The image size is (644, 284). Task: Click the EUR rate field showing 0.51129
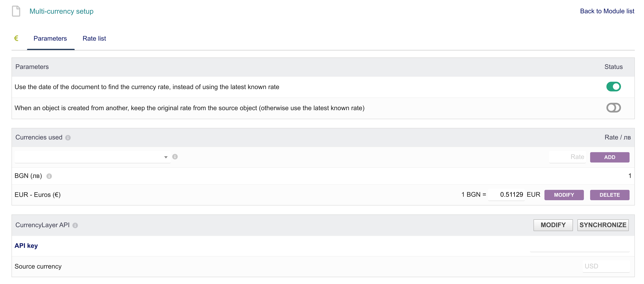point(507,194)
